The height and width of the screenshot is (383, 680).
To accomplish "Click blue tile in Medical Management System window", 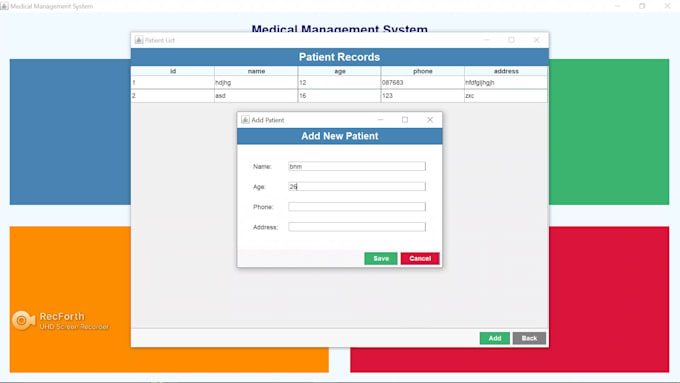I will click(70, 132).
